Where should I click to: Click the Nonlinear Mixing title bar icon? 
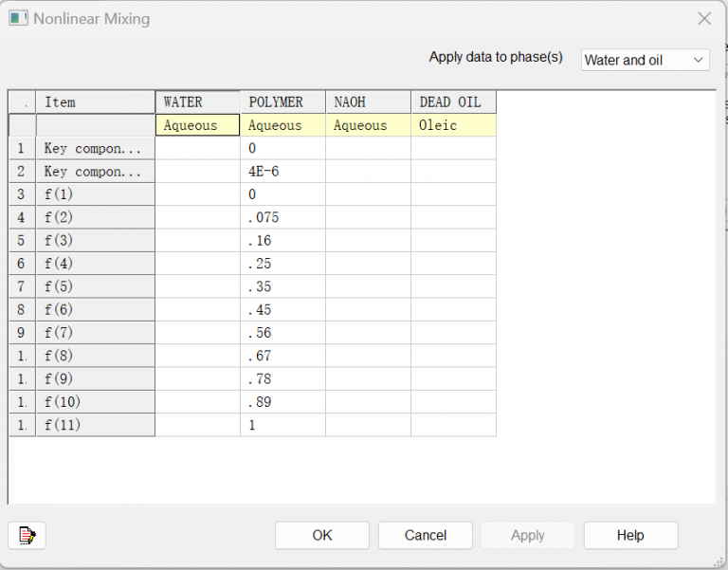[19, 19]
